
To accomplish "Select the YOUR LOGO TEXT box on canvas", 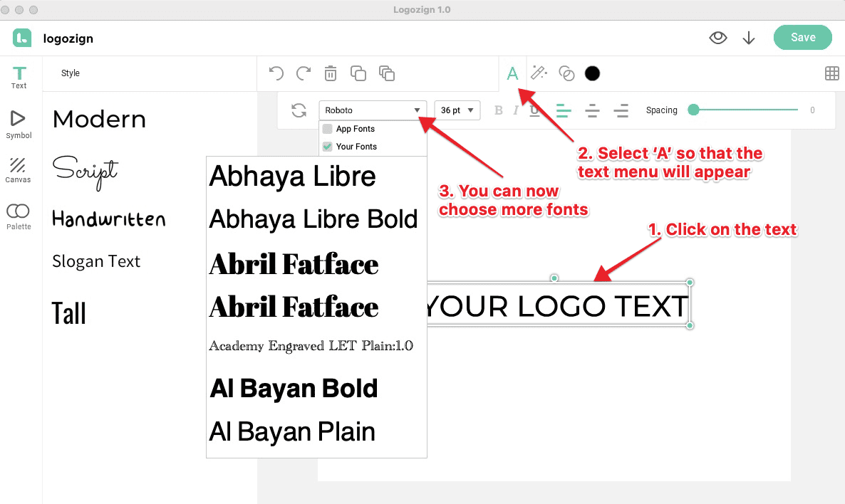I will [556, 307].
